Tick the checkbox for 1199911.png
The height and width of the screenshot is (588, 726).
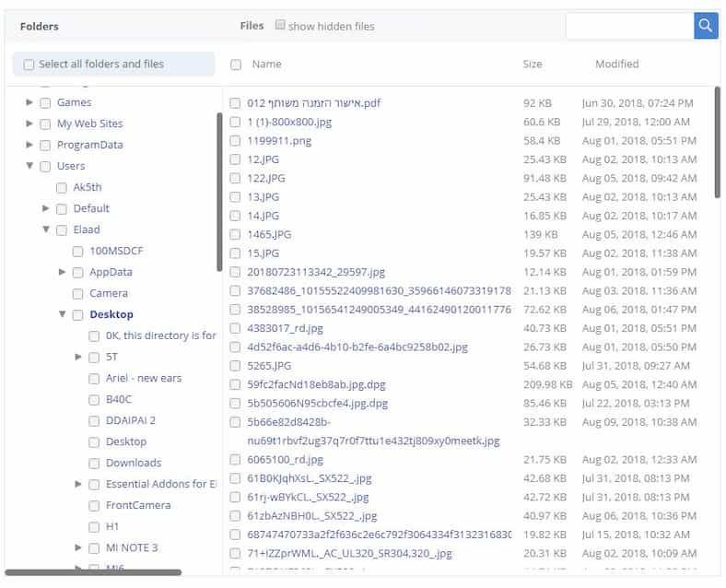236,141
